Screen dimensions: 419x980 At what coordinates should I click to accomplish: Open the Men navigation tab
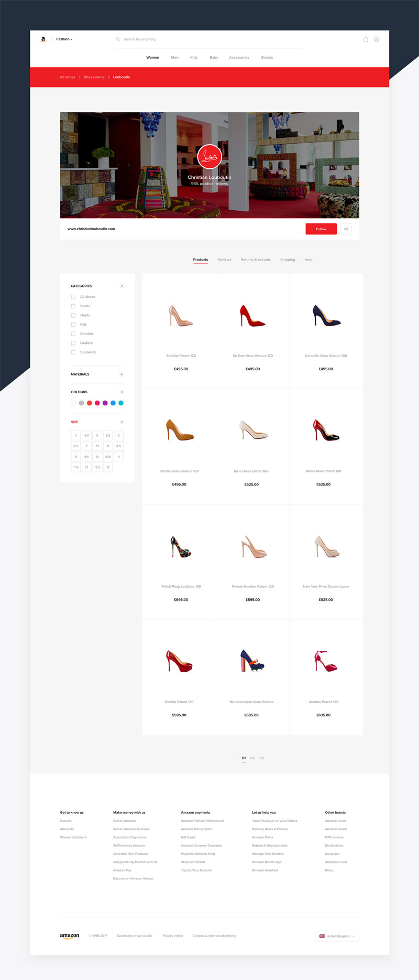(175, 58)
